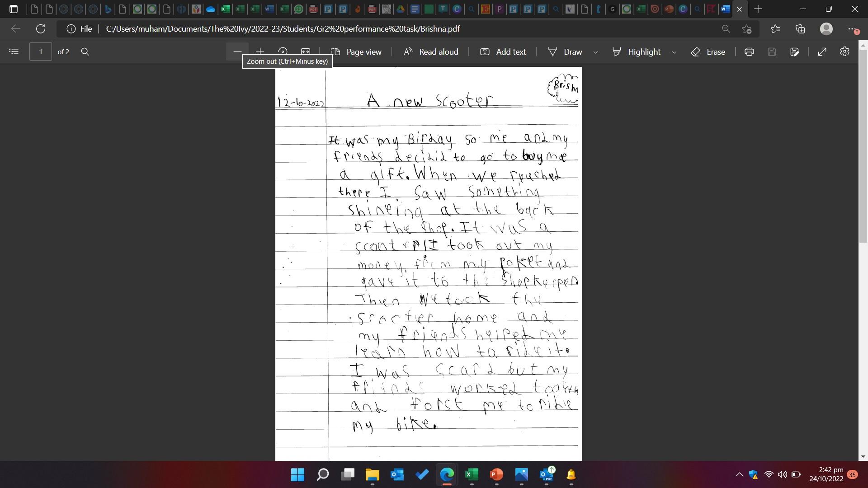Print the PDF document
This screenshot has width=868, height=488.
pos(749,52)
